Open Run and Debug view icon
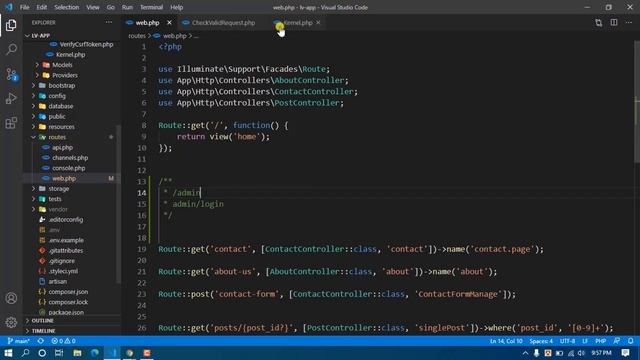The height and width of the screenshot is (360, 640). pos(11,98)
